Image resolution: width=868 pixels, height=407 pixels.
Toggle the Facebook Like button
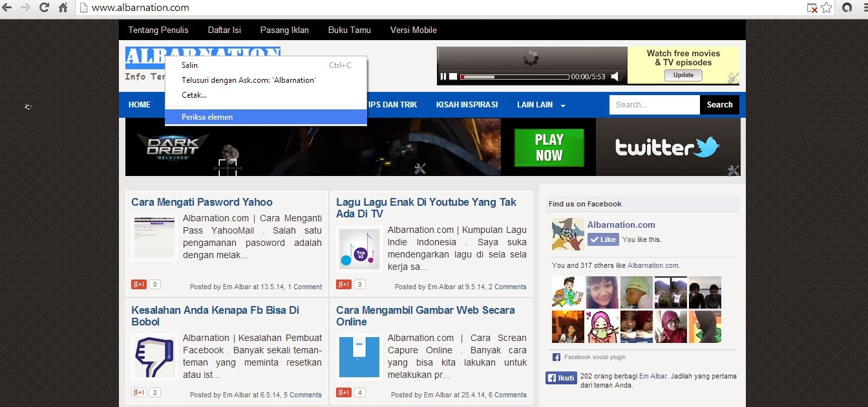click(x=603, y=239)
